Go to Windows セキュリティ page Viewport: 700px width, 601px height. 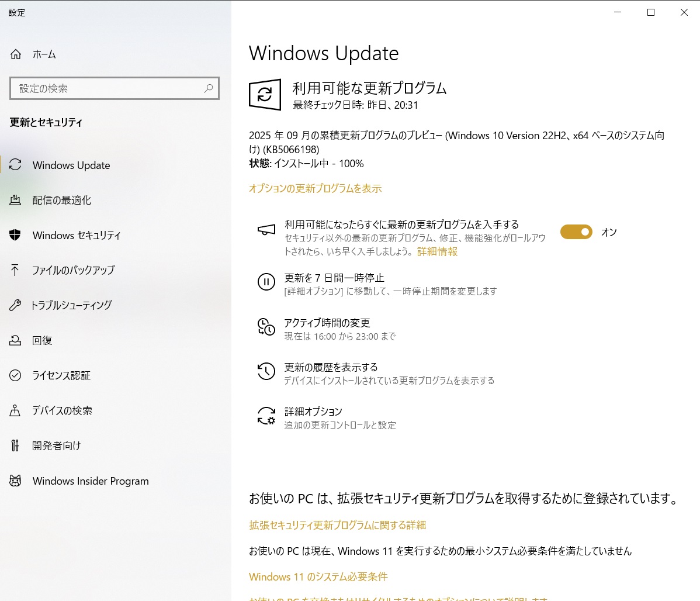pos(77,236)
